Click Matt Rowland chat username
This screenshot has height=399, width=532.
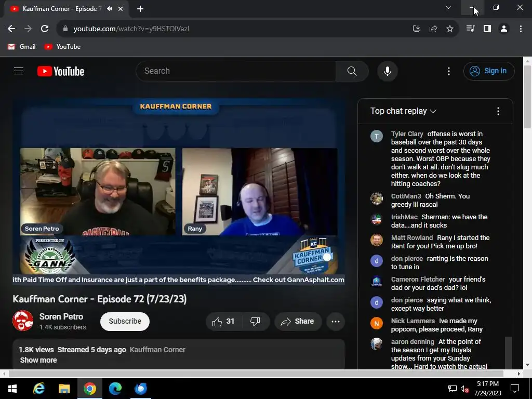pos(412,238)
